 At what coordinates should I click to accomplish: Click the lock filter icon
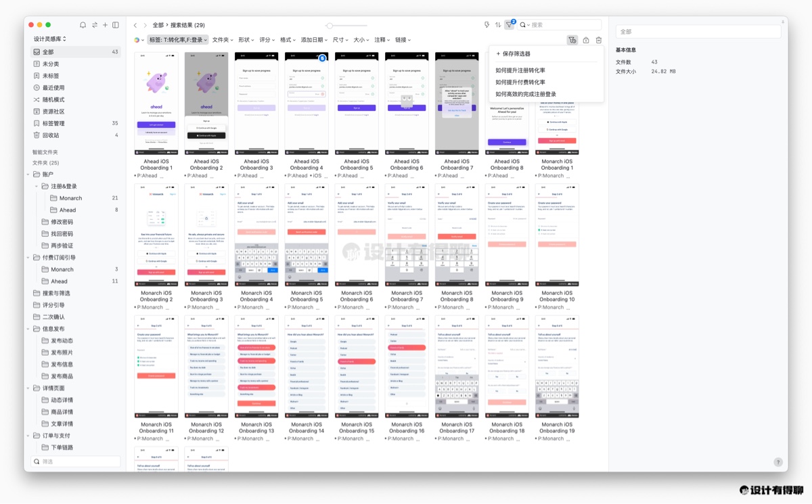point(586,40)
